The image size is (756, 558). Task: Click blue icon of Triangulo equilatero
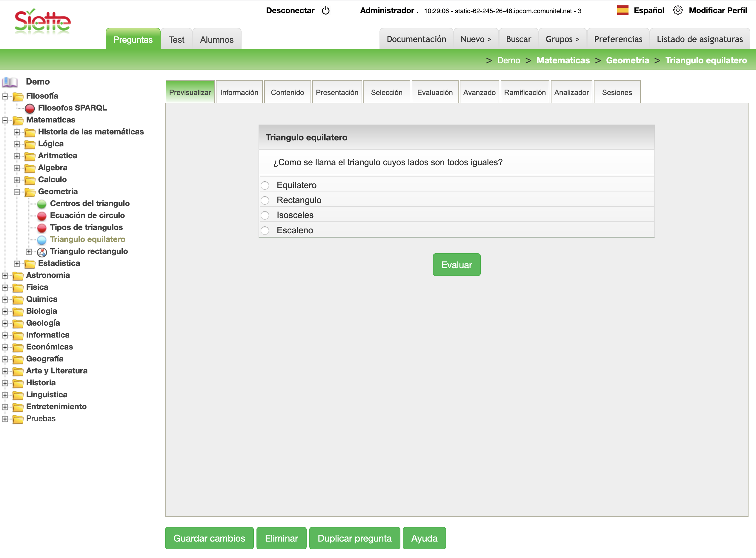click(42, 240)
